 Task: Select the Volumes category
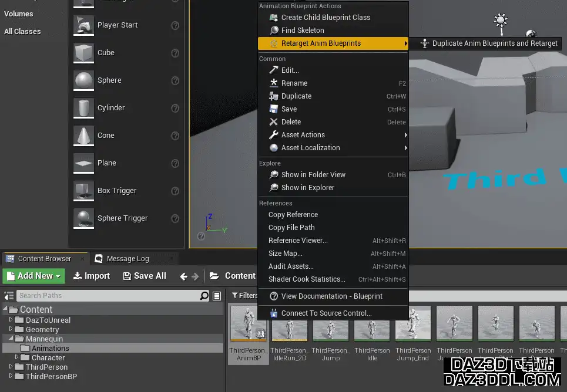[18, 13]
